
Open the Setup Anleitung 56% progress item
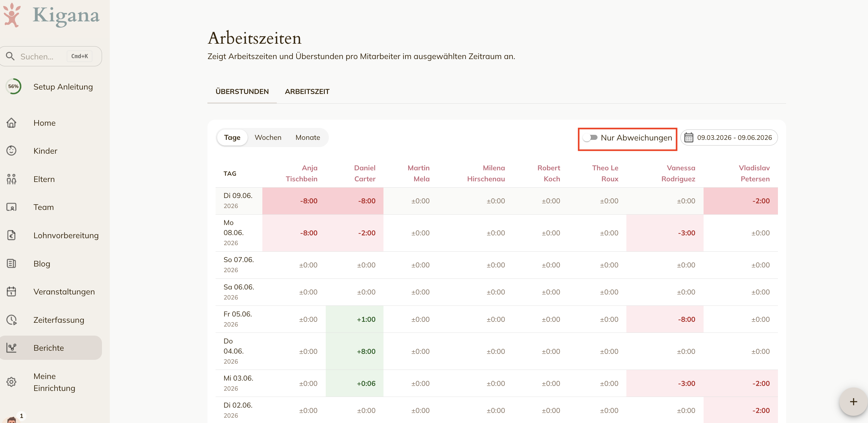tap(51, 87)
